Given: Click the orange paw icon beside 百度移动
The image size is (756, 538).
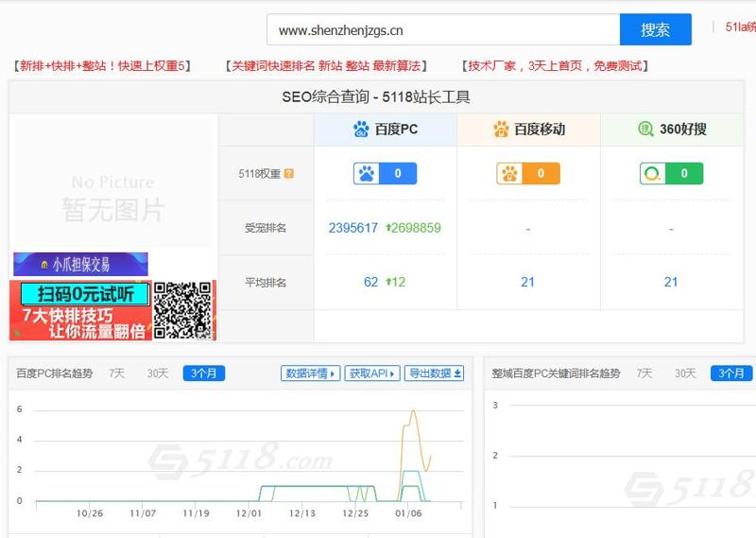Looking at the screenshot, I should click(x=501, y=130).
